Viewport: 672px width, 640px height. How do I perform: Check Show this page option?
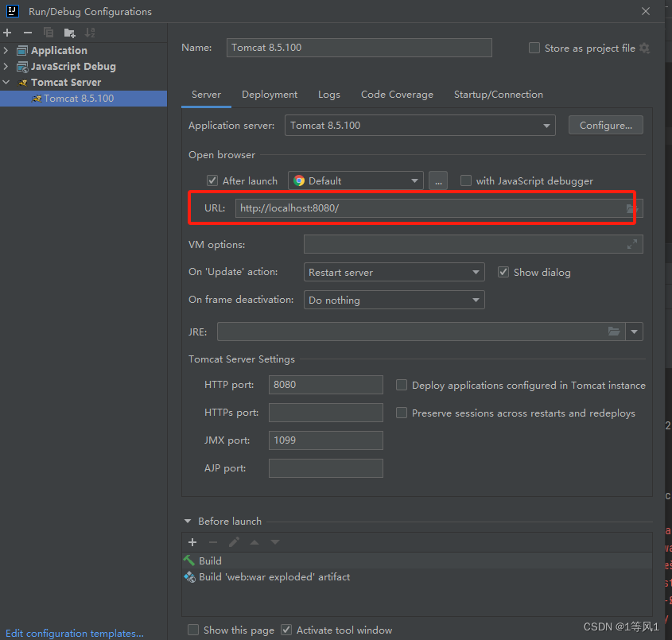193,630
